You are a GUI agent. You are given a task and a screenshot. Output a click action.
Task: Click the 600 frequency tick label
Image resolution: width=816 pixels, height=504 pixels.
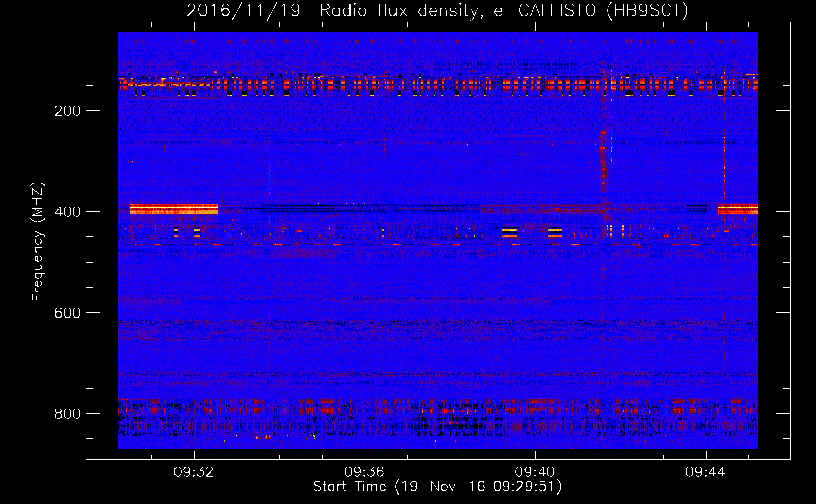(x=68, y=313)
